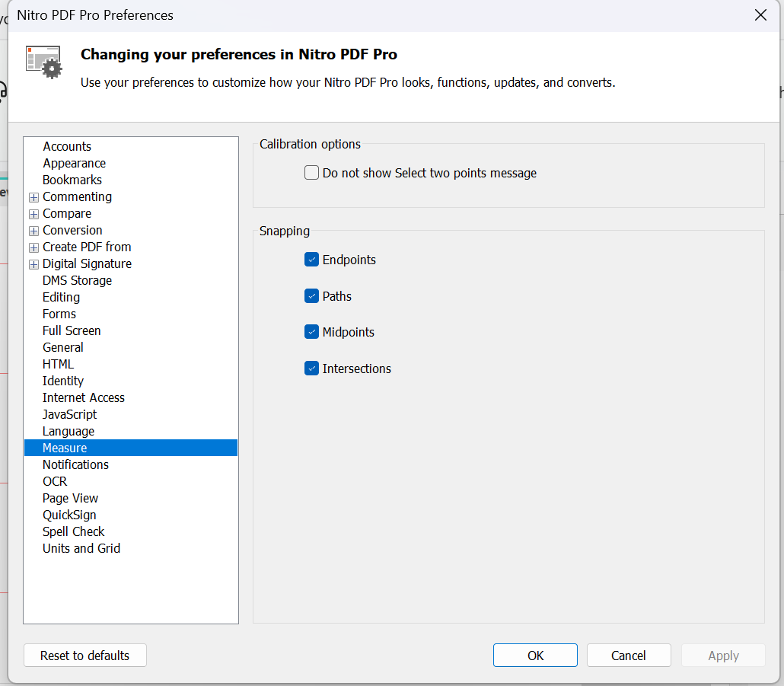This screenshot has height=686, width=784.
Task: Select the Internet Access category
Action: [x=84, y=398]
